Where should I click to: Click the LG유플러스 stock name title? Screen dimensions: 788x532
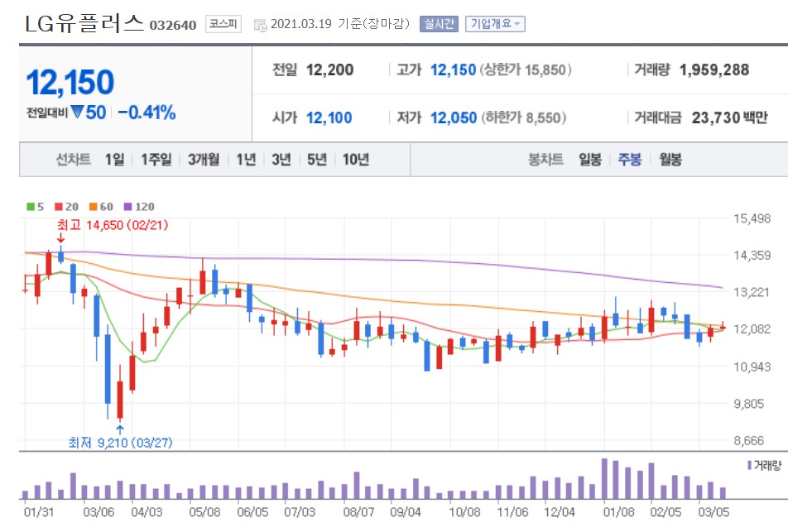click(84, 23)
